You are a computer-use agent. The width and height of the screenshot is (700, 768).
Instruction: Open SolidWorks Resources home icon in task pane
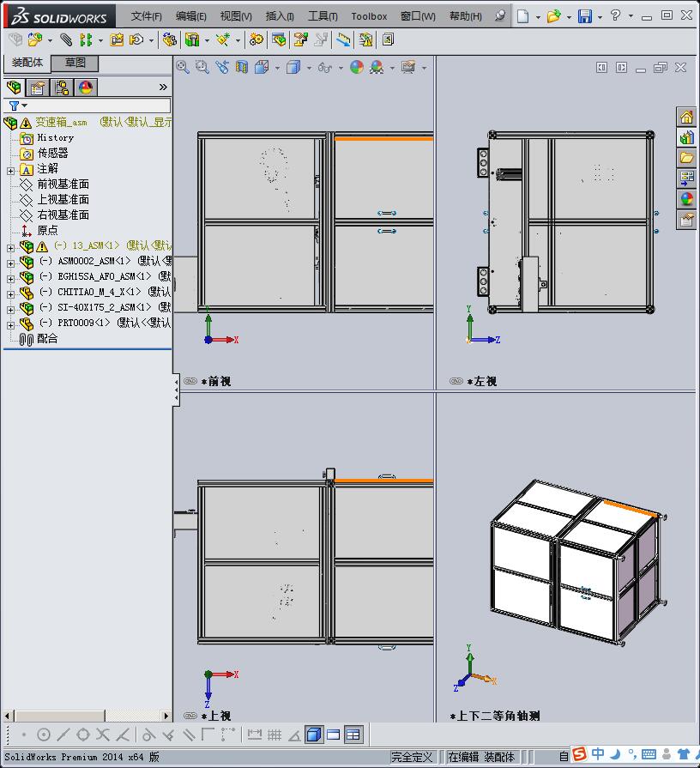[x=687, y=117]
